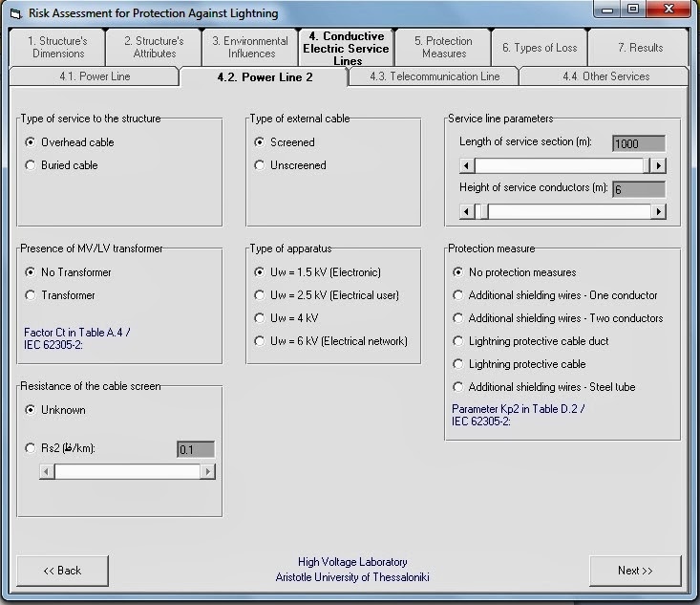The width and height of the screenshot is (700, 605).
Task: Click the application icon in the title bar
Action: pyautogui.click(x=15, y=13)
